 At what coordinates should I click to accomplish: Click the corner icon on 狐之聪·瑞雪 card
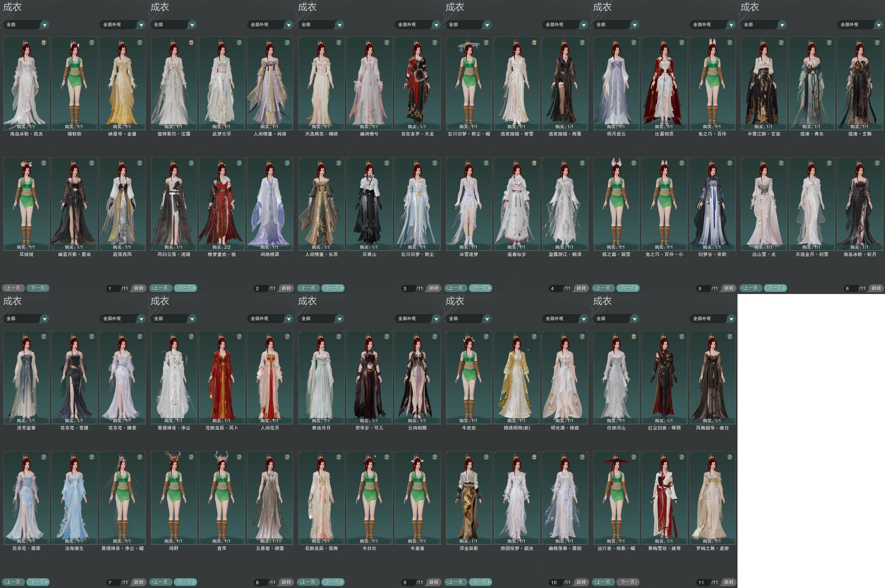click(x=634, y=163)
